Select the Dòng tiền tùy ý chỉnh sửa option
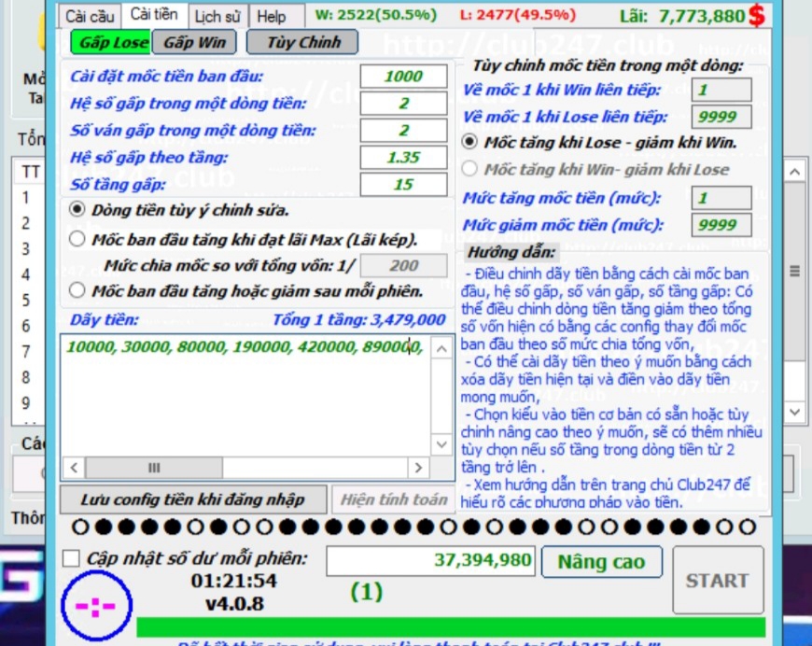 (77, 210)
